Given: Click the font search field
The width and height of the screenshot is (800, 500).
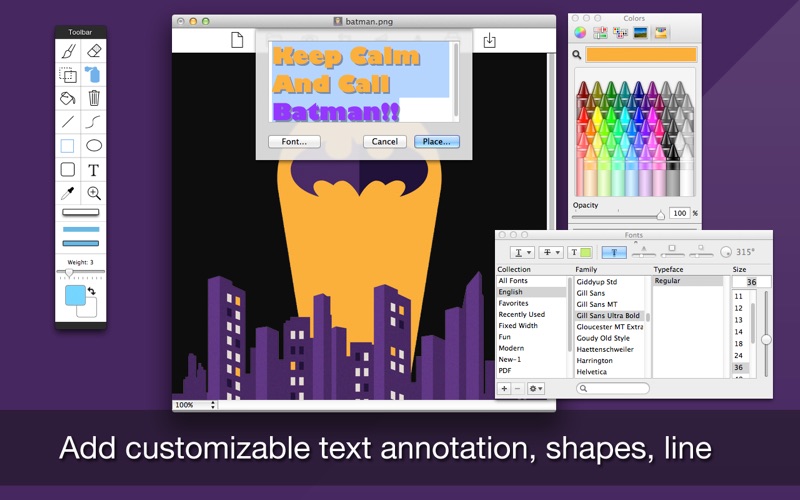Looking at the screenshot, I should click(x=613, y=388).
